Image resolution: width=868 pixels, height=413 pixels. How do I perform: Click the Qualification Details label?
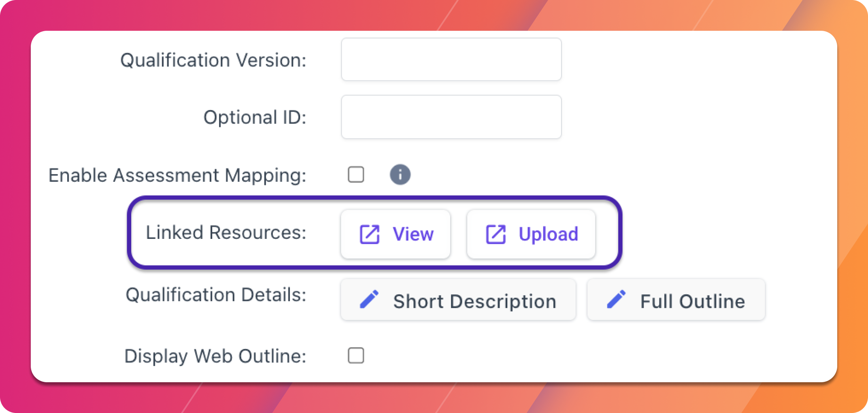click(216, 295)
